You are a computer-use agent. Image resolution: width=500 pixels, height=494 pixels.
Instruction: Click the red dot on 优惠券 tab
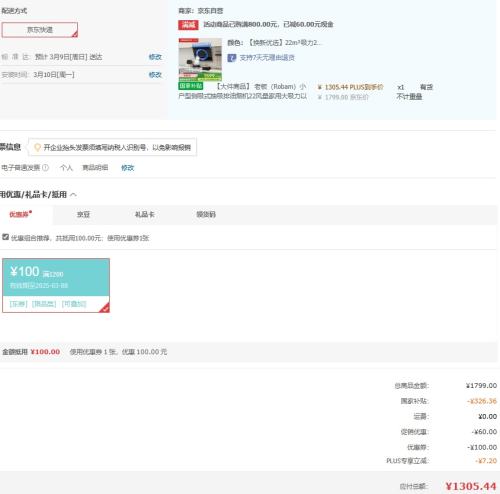coord(31,212)
